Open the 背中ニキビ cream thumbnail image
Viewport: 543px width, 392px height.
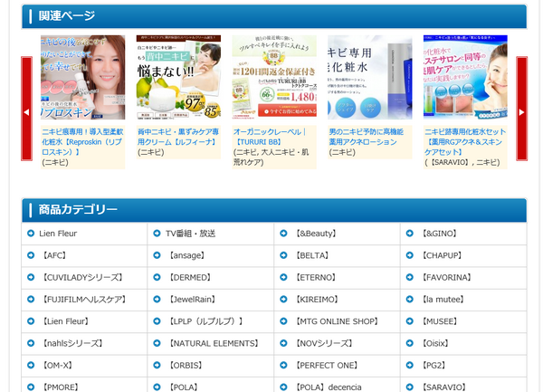pyautogui.click(x=179, y=78)
